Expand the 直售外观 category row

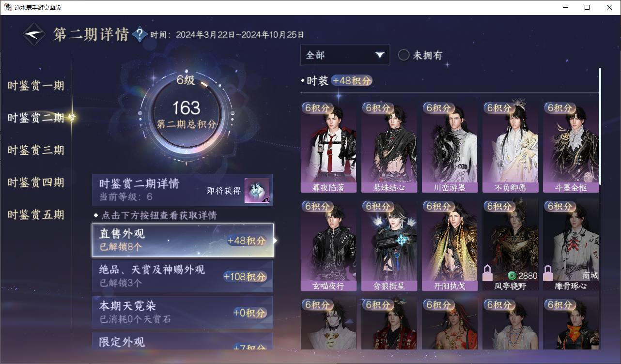coord(183,240)
